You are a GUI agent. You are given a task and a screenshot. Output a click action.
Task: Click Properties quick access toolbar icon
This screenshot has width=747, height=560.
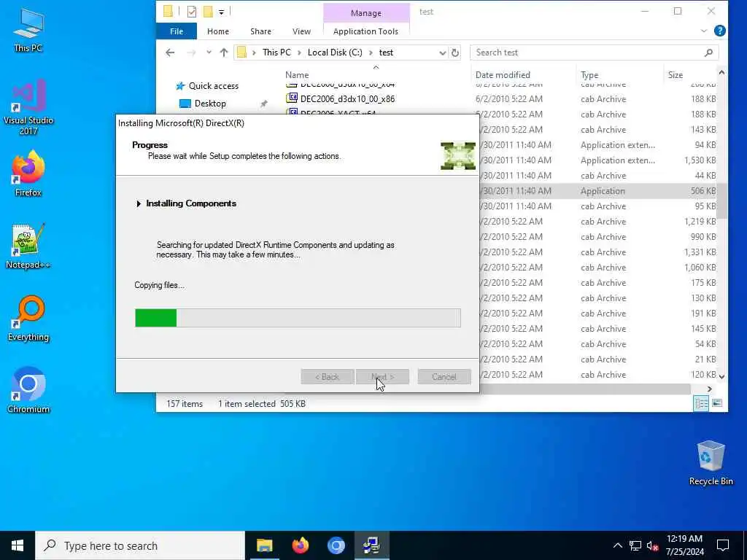[192, 12]
